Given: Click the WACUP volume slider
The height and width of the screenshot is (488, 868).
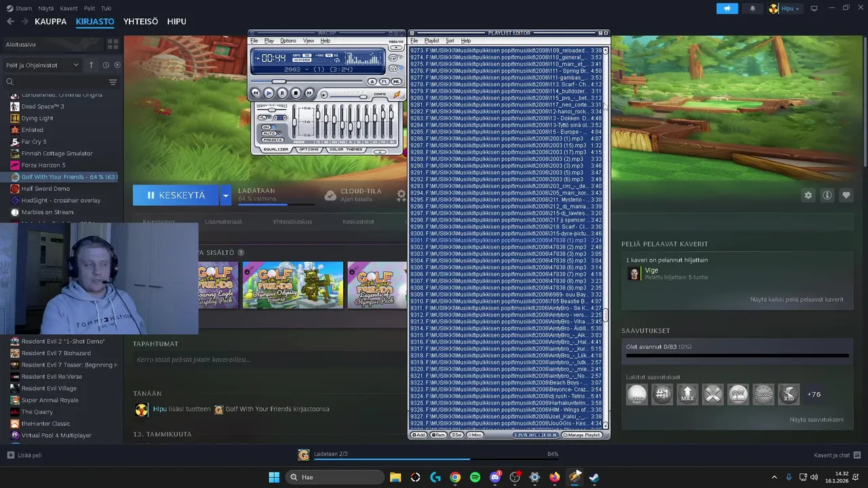Looking at the screenshot, I should click(x=349, y=97).
